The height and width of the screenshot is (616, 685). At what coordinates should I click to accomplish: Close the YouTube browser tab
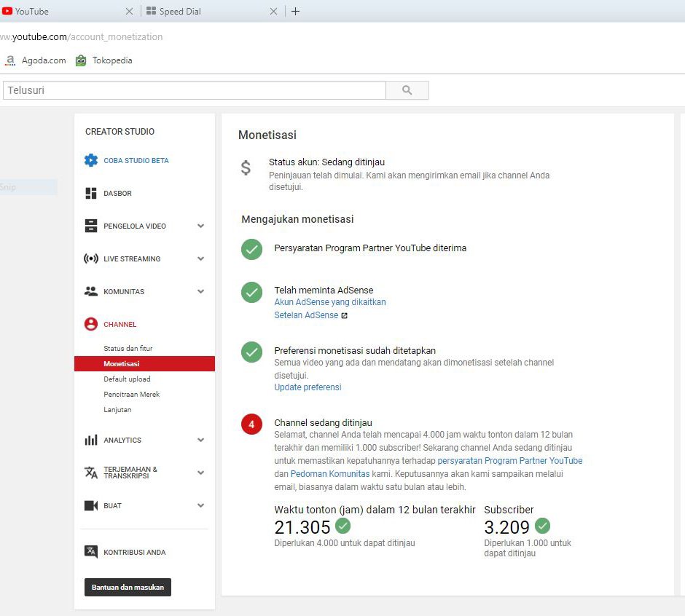[129, 12]
